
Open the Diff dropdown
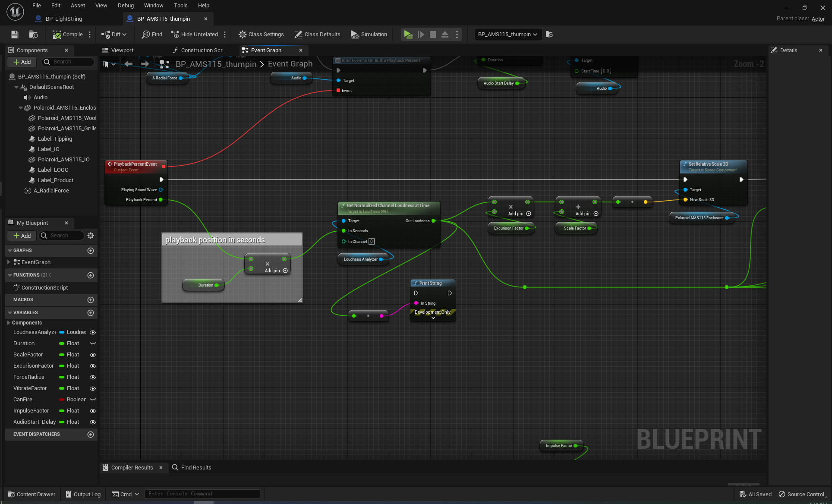pyautogui.click(x=114, y=35)
